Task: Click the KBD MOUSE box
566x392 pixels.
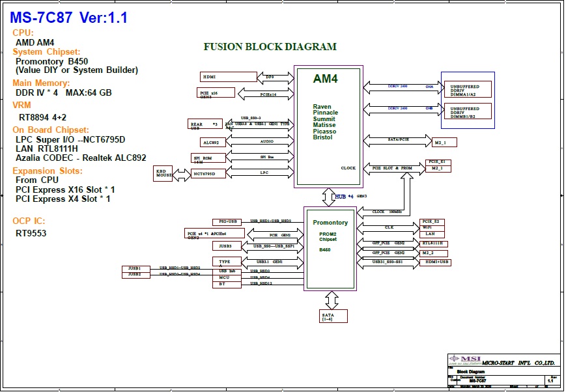Action: pyautogui.click(x=163, y=173)
